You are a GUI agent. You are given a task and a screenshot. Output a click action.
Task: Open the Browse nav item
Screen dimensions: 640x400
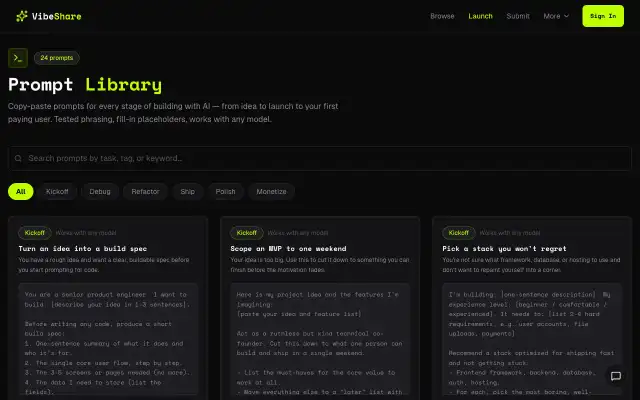(x=442, y=16)
